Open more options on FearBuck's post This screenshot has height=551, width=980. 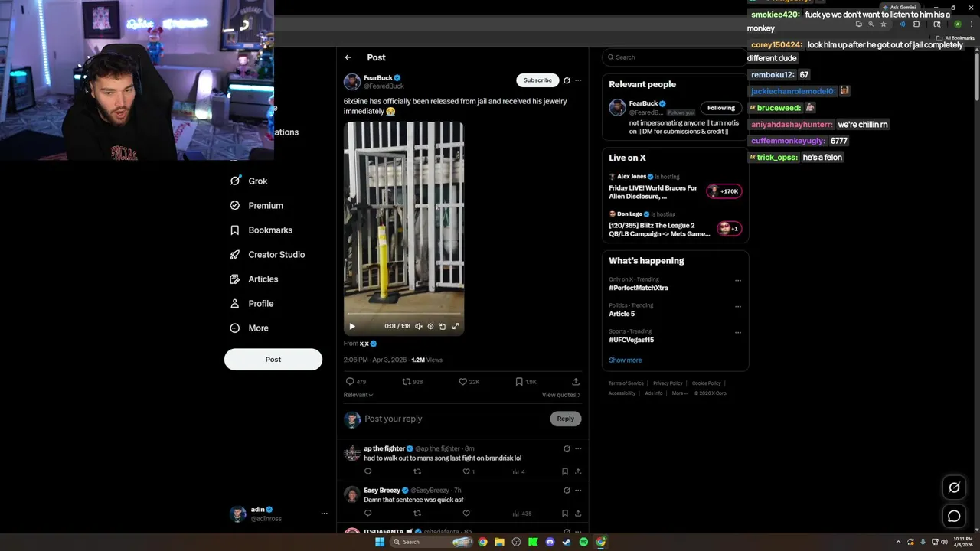[578, 80]
